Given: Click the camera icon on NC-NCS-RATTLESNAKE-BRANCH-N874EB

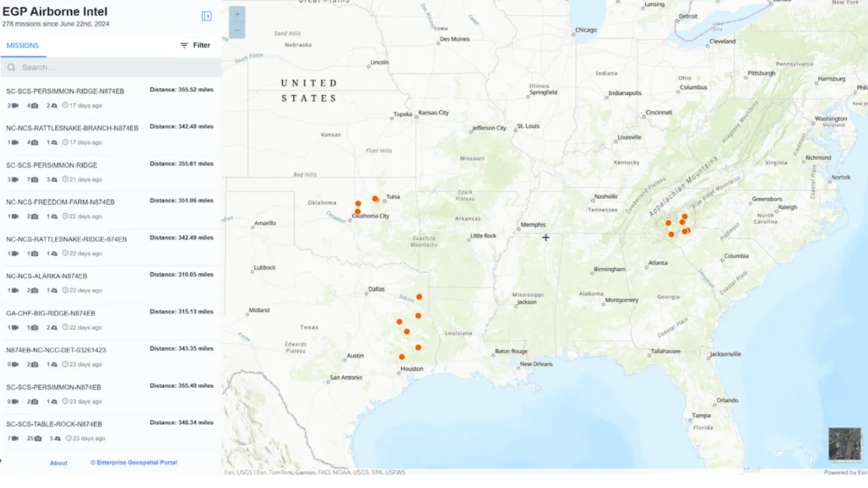Looking at the screenshot, I should pos(34,142).
